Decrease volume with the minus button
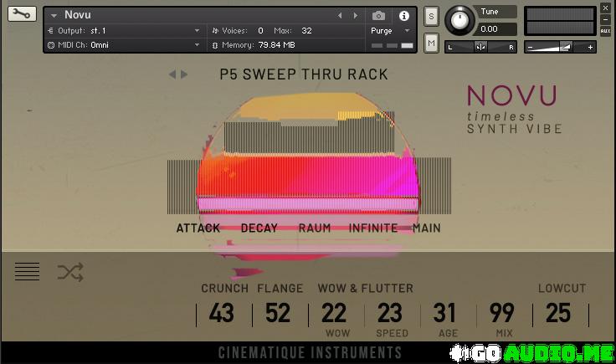616x364 pixels. tap(530, 48)
